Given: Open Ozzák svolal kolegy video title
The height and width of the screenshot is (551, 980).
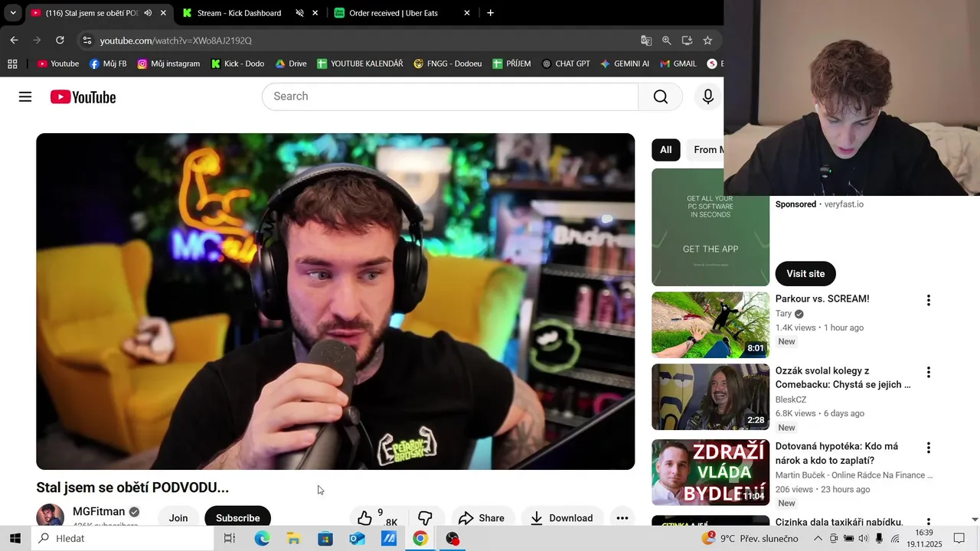Looking at the screenshot, I should coord(843,377).
